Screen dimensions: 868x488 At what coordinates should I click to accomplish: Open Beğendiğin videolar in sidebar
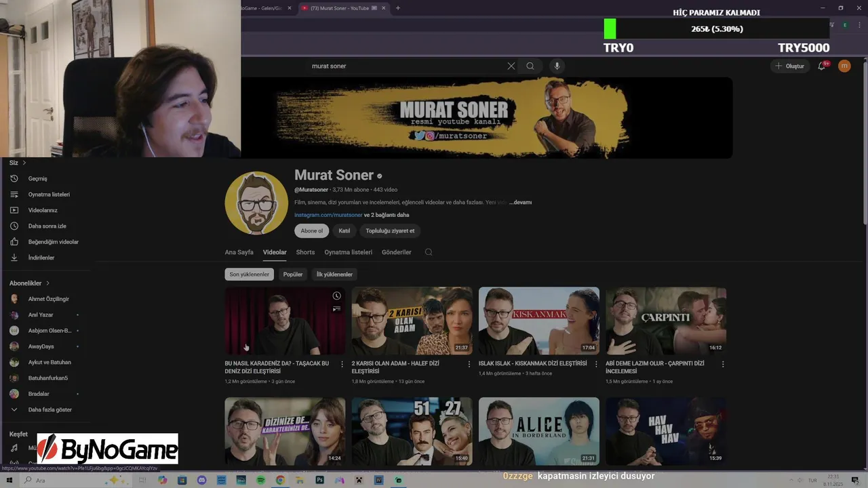54,242
